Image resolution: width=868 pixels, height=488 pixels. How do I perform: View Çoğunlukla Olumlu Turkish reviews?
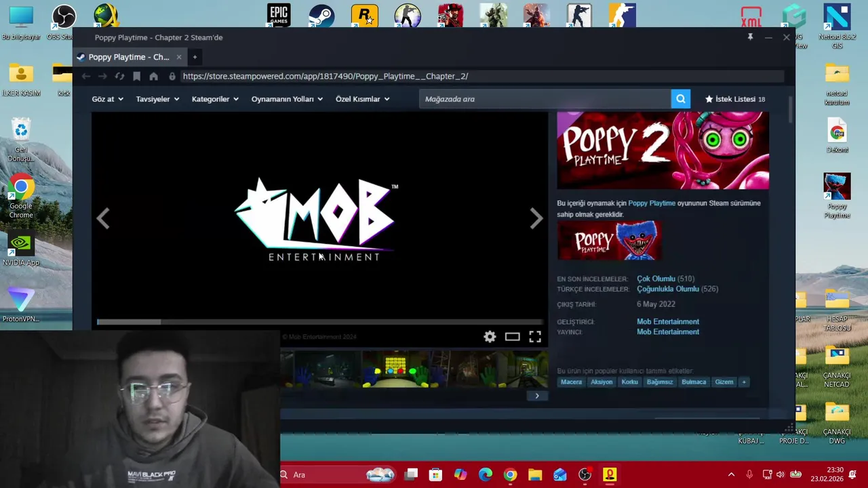pyautogui.click(x=668, y=289)
